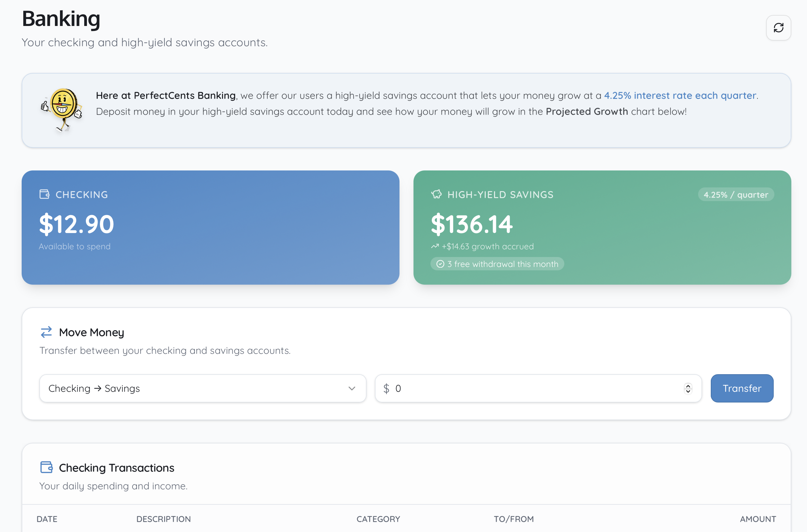The height and width of the screenshot is (532, 807).
Task: Click the Move Money section title
Action: [92, 332]
